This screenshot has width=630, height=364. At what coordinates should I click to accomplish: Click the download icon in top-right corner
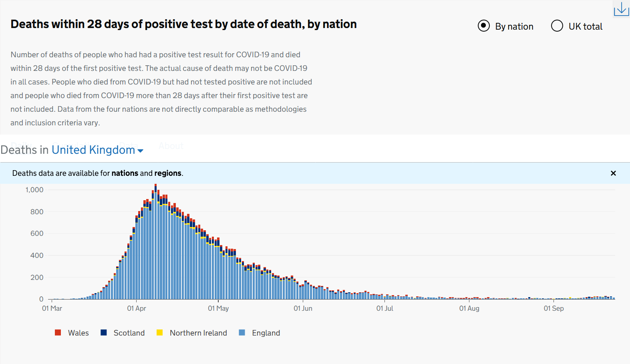pos(621,9)
